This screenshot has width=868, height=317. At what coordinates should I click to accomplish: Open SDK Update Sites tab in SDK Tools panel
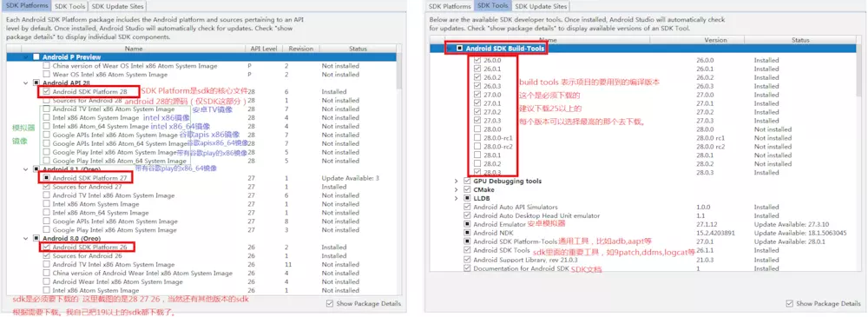541,6
